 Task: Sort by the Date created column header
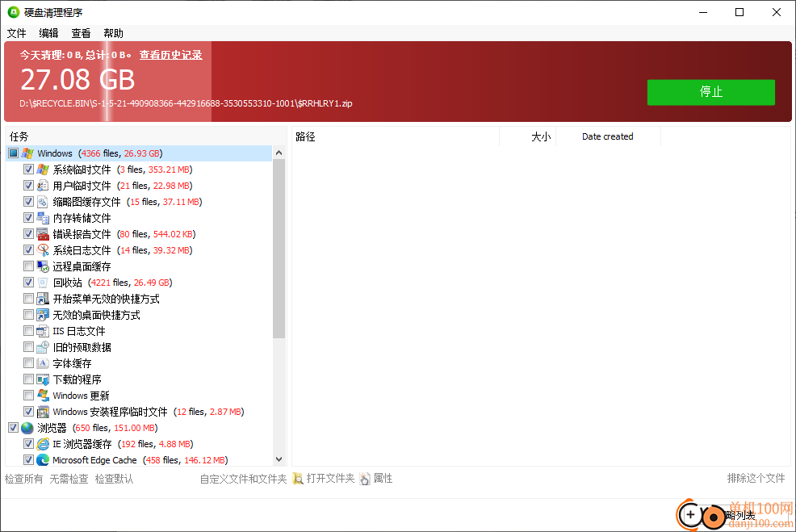click(608, 136)
